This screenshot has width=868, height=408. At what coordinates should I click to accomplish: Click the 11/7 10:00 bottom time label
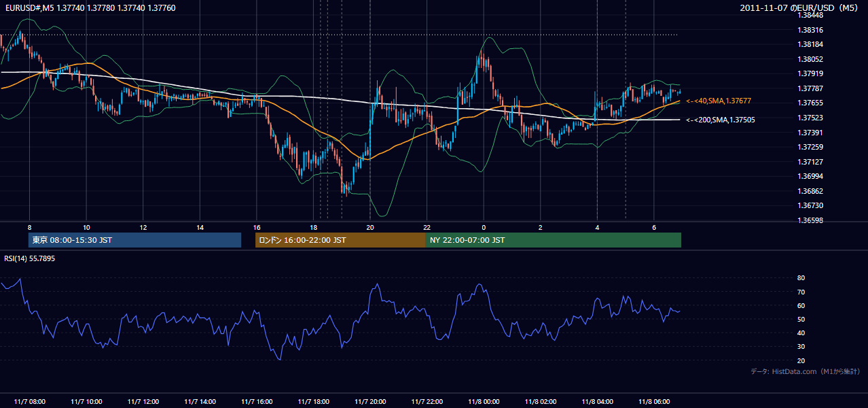click(86, 401)
